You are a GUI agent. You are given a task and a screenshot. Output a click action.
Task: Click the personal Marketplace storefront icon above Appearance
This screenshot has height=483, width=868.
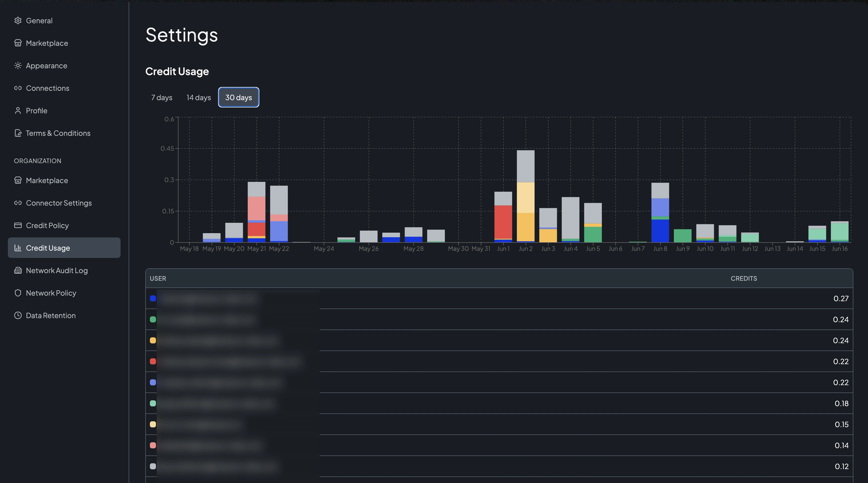18,43
